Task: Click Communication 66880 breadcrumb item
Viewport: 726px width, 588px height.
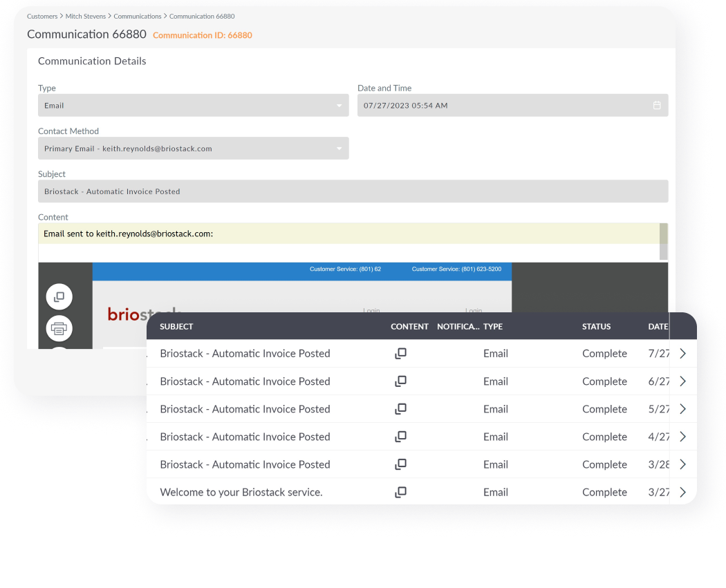Action: coord(202,16)
